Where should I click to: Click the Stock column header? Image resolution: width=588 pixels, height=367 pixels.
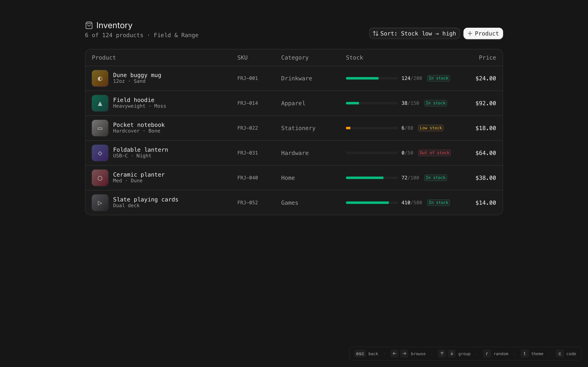click(x=354, y=57)
